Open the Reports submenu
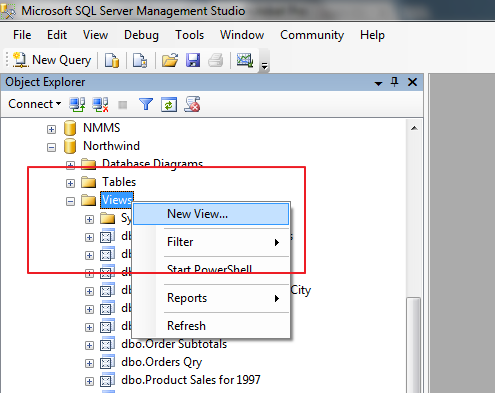The image size is (495, 393). coord(211,298)
